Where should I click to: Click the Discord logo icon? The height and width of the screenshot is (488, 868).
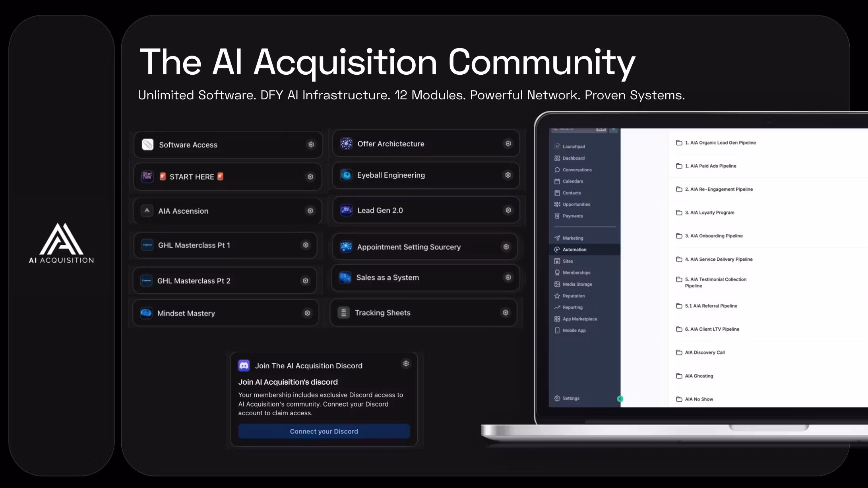tap(244, 366)
